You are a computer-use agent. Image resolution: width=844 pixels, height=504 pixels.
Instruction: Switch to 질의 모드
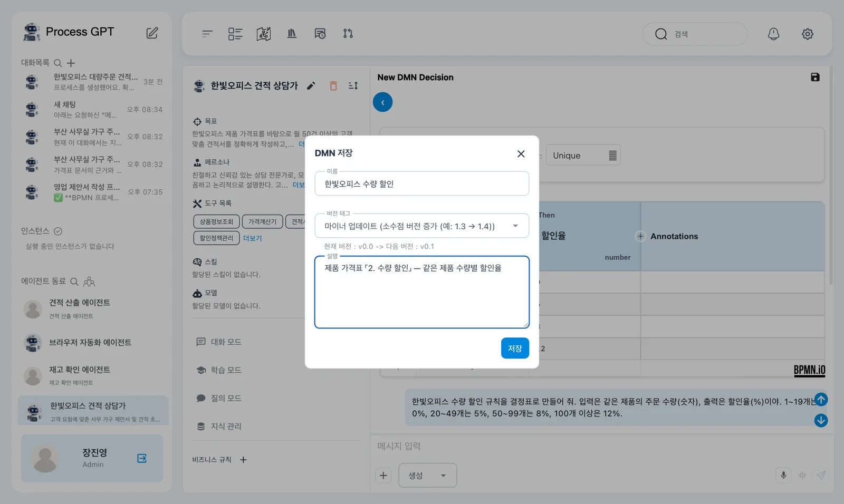(219, 398)
